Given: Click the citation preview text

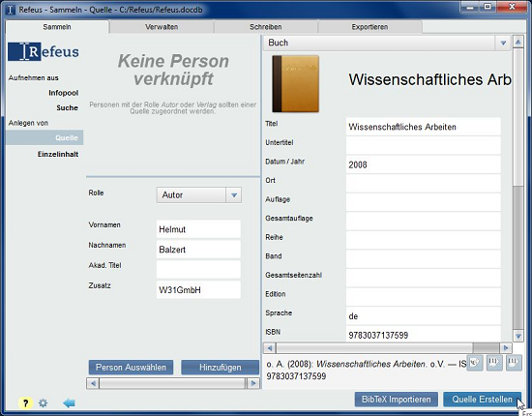Looking at the screenshot, I should tap(366, 371).
